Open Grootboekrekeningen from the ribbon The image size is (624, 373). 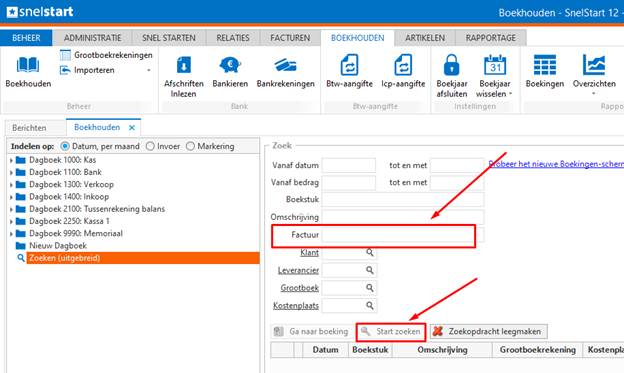click(107, 55)
